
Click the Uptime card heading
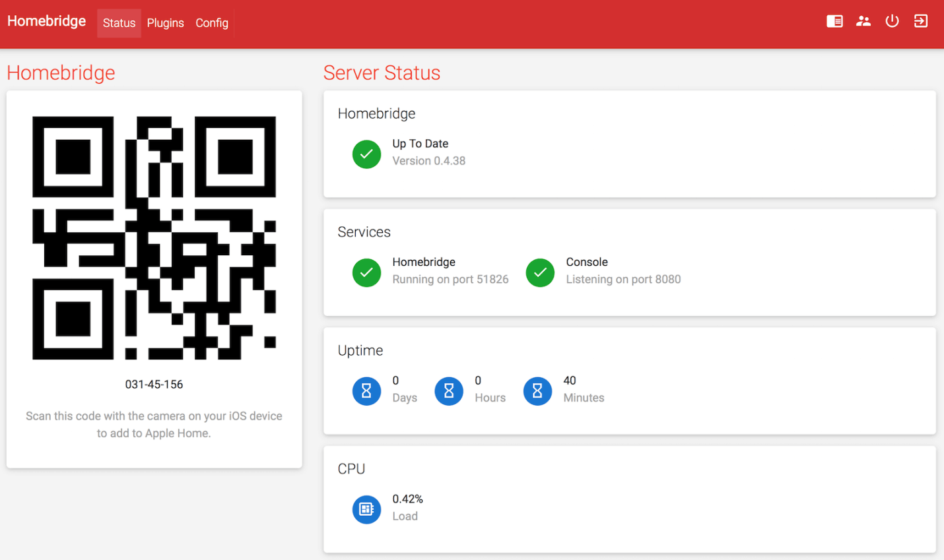pos(360,351)
